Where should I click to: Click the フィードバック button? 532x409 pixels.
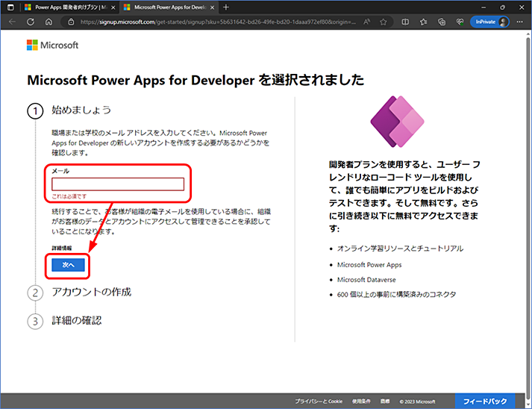coord(485,402)
